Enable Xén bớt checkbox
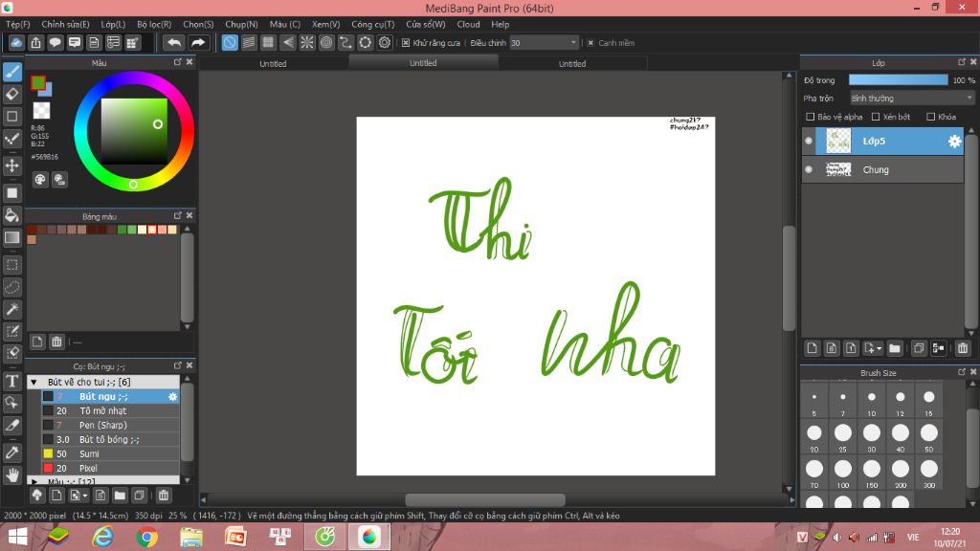Screen dimensions: 980x551 (876, 117)
